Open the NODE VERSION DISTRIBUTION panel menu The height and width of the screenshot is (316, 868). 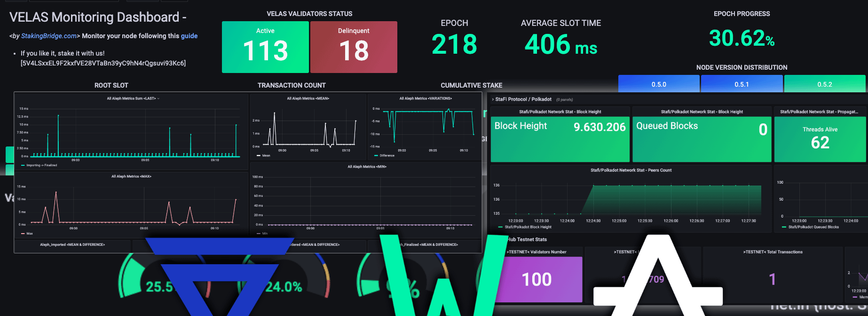tap(742, 67)
